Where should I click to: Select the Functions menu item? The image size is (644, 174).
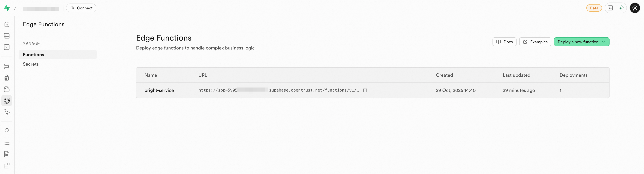[x=33, y=55]
